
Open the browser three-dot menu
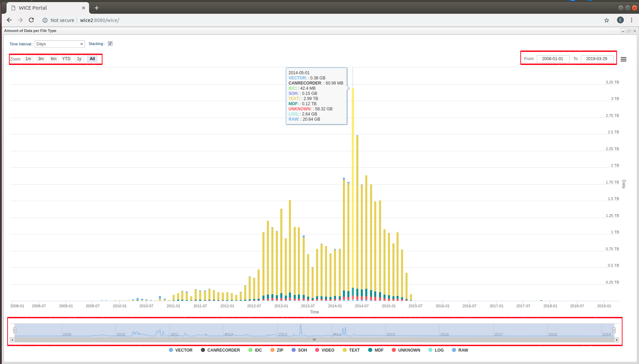[x=631, y=20]
